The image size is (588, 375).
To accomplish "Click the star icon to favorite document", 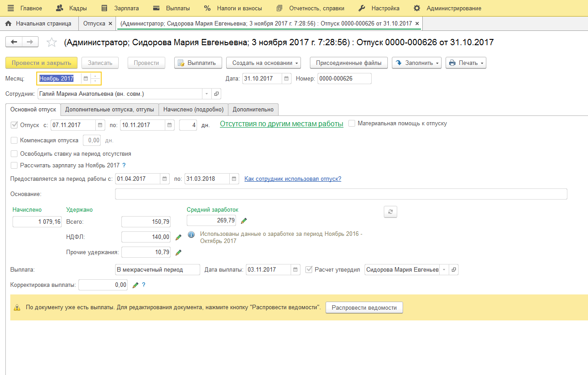I will [x=52, y=43].
